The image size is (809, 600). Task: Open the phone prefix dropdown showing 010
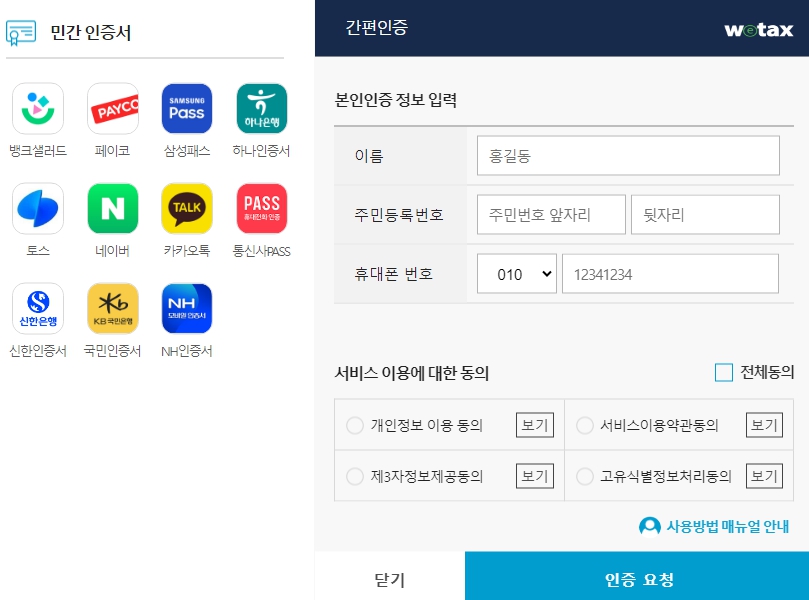point(516,273)
